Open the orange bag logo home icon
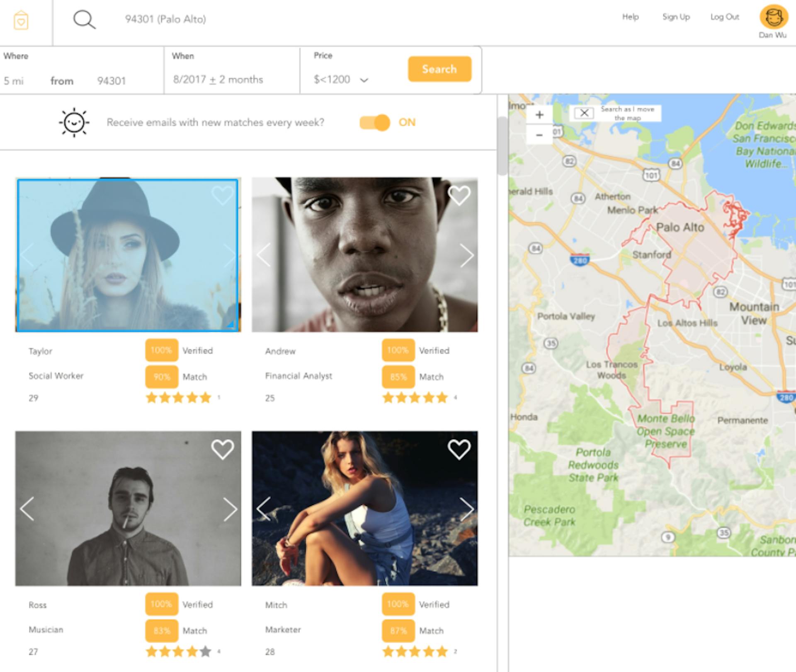 [21, 20]
